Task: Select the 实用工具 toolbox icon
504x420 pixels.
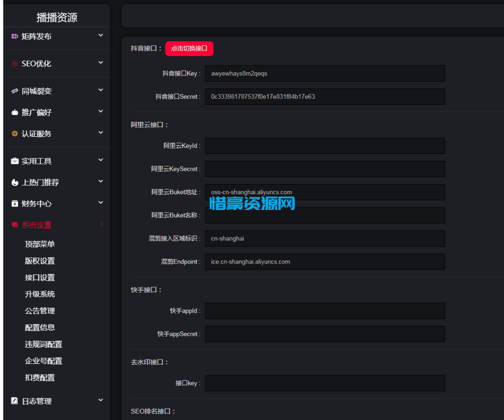Action: pyautogui.click(x=14, y=161)
